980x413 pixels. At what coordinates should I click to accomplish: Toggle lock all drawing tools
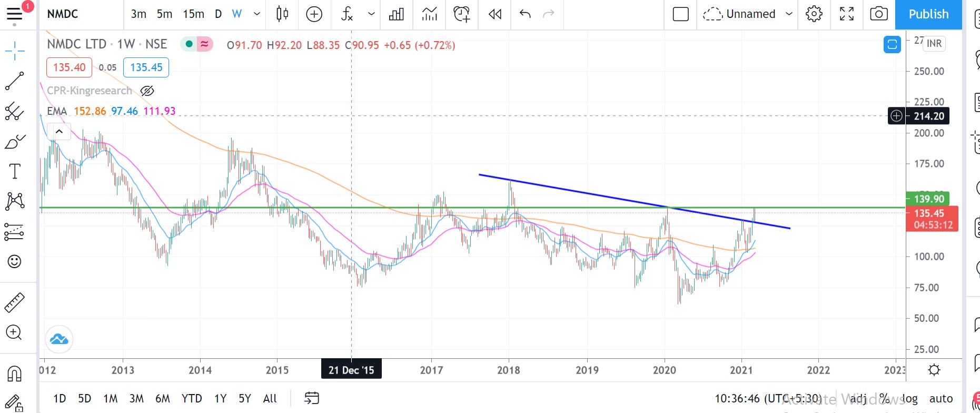15,404
